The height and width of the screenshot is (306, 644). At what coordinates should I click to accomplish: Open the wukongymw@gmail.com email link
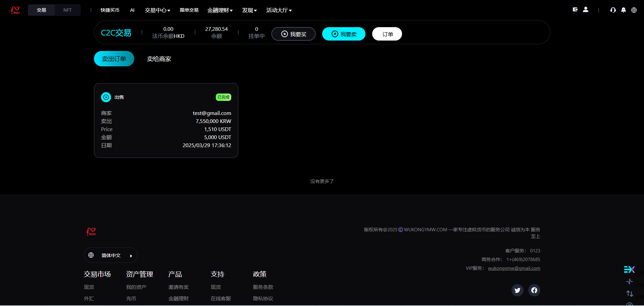coord(514,268)
